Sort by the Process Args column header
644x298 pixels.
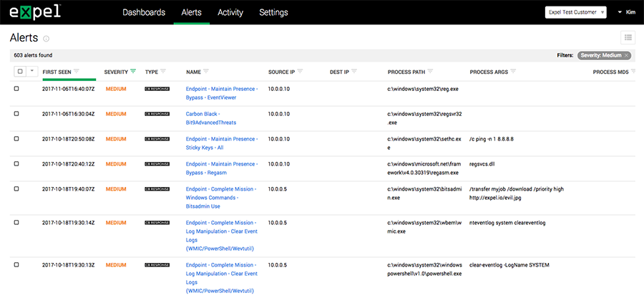[489, 72]
